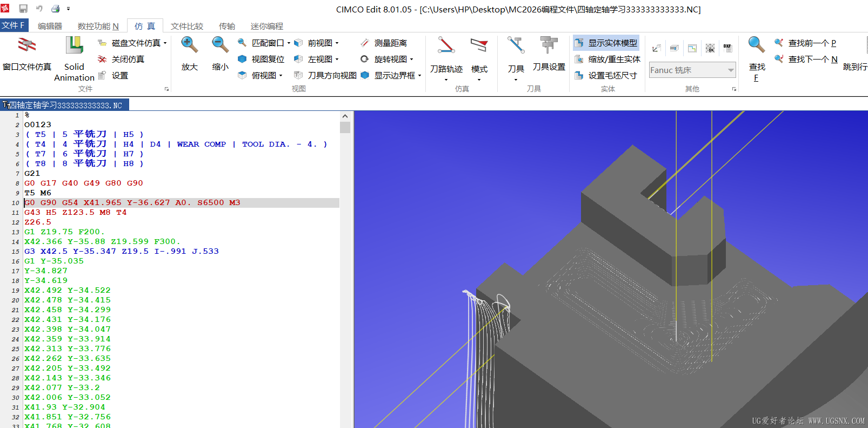
Task: Click code line T5 M6
Action: [x=38, y=193]
